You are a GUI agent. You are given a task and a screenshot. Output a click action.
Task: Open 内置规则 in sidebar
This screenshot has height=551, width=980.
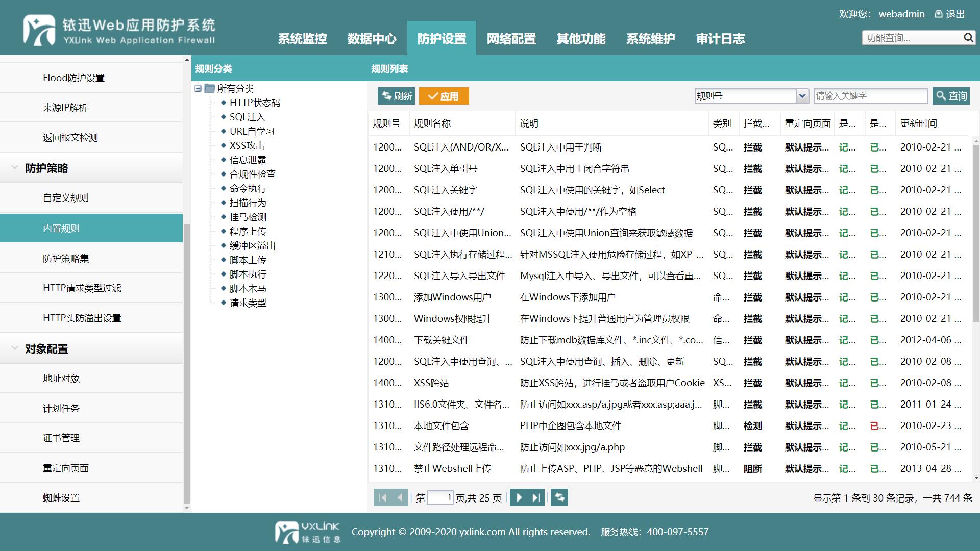[x=91, y=228]
